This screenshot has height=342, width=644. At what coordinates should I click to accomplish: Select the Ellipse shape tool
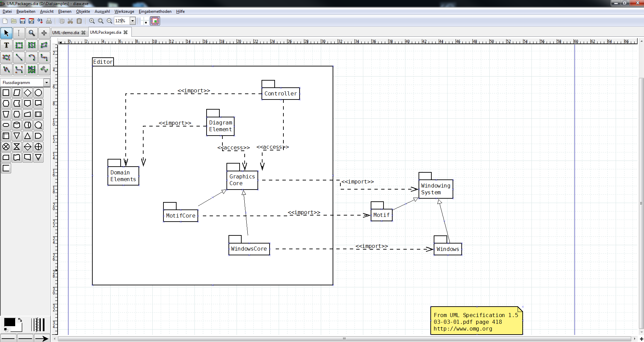[x=32, y=45]
